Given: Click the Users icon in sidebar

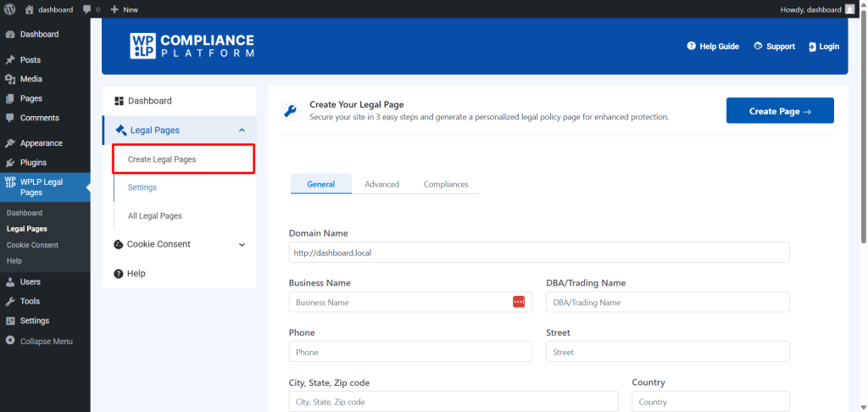Looking at the screenshot, I should click(x=10, y=281).
